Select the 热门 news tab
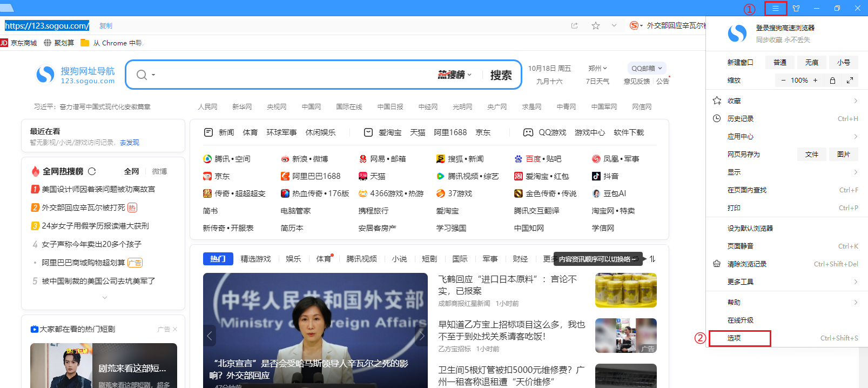Screen dimensions: 868x388 pos(218,259)
